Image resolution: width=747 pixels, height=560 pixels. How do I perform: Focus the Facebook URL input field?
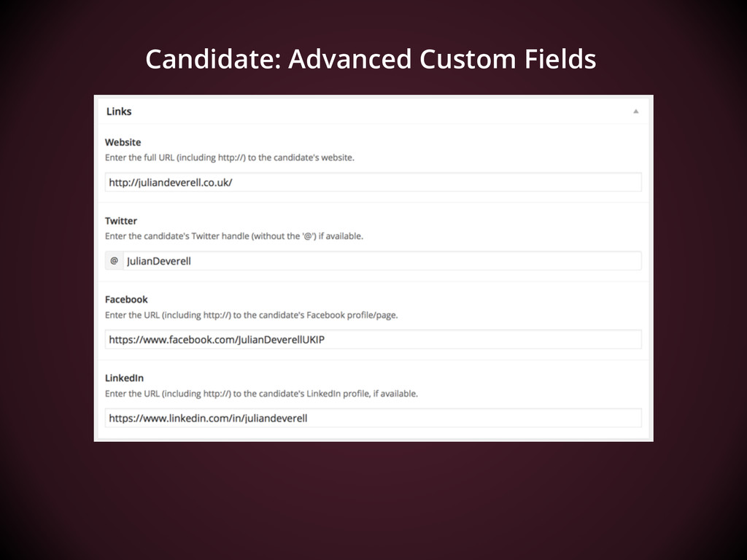click(373, 340)
